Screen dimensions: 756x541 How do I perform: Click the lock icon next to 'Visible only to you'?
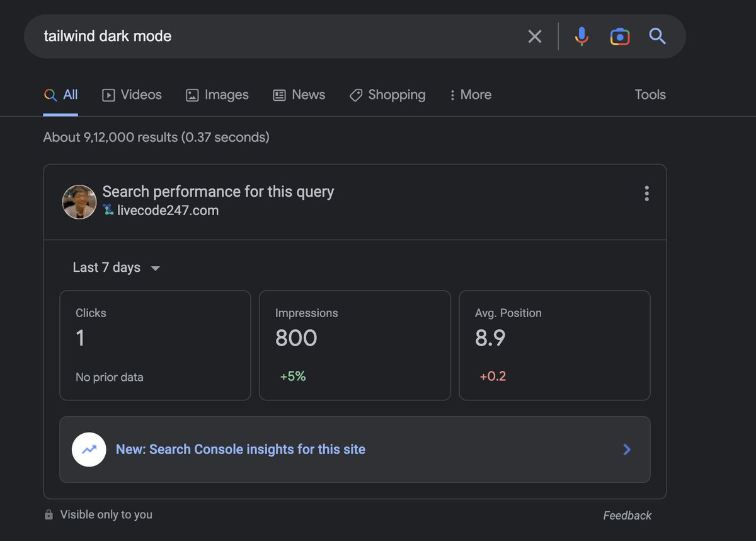(x=49, y=515)
